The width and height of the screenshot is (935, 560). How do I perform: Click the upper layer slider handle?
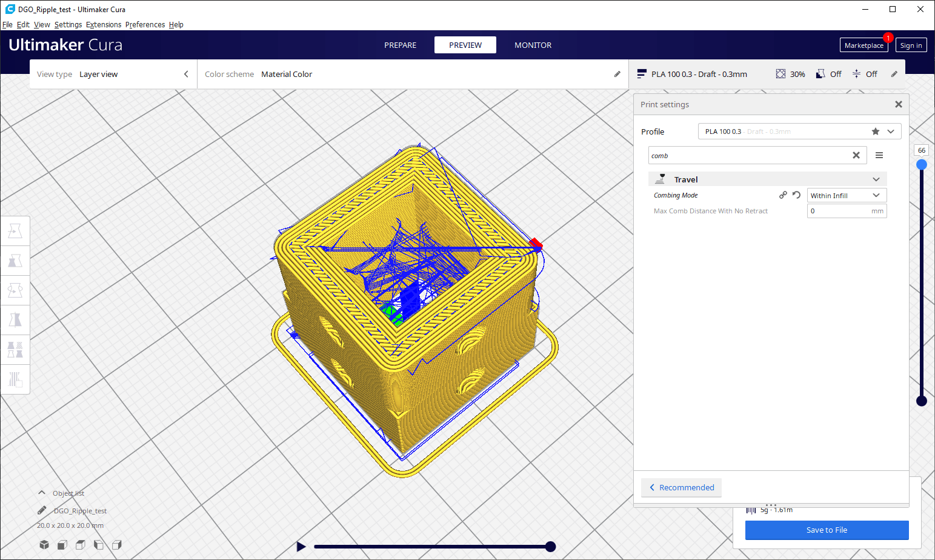tap(922, 165)
